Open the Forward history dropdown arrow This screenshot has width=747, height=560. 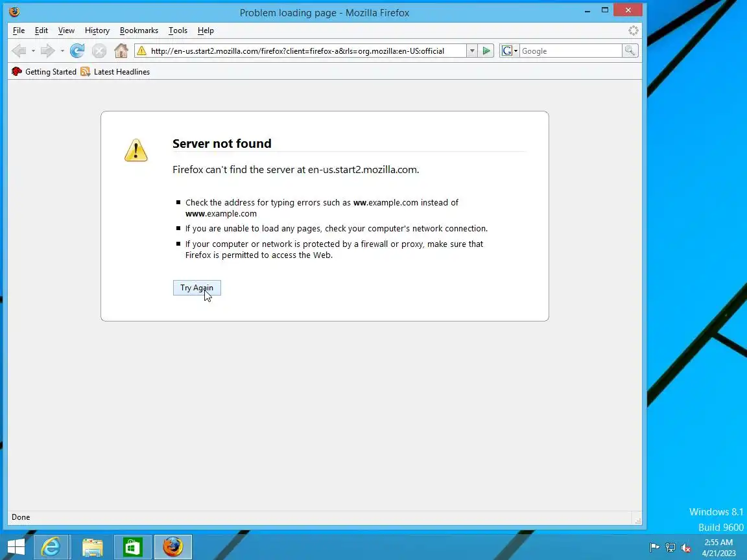[x=62, y=51]
